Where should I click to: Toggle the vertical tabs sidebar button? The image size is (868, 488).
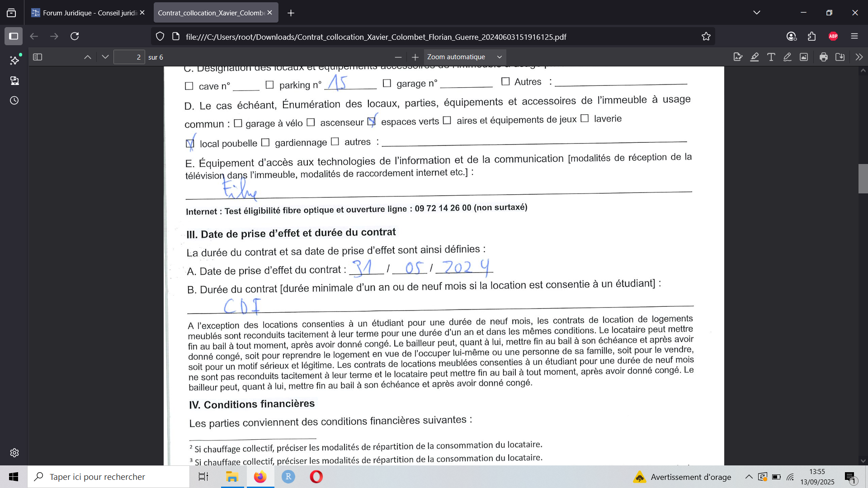pos(14,36)
